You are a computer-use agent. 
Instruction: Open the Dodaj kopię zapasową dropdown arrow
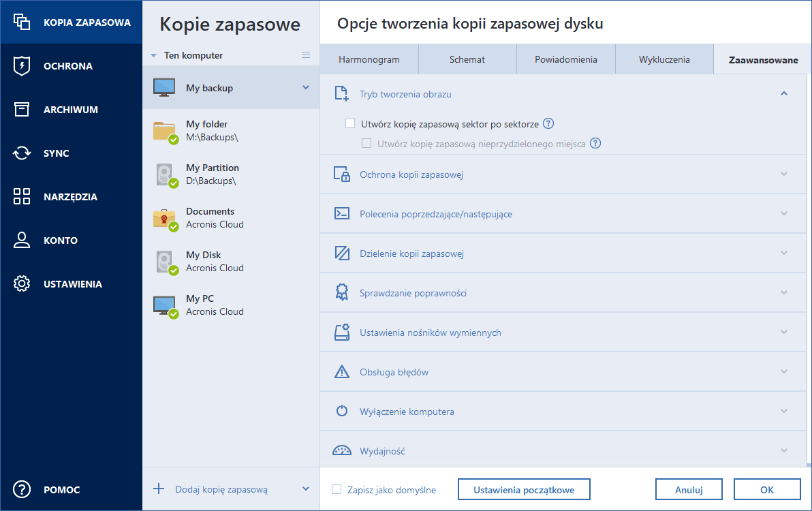pyautogui.click(x=306, y=489)
